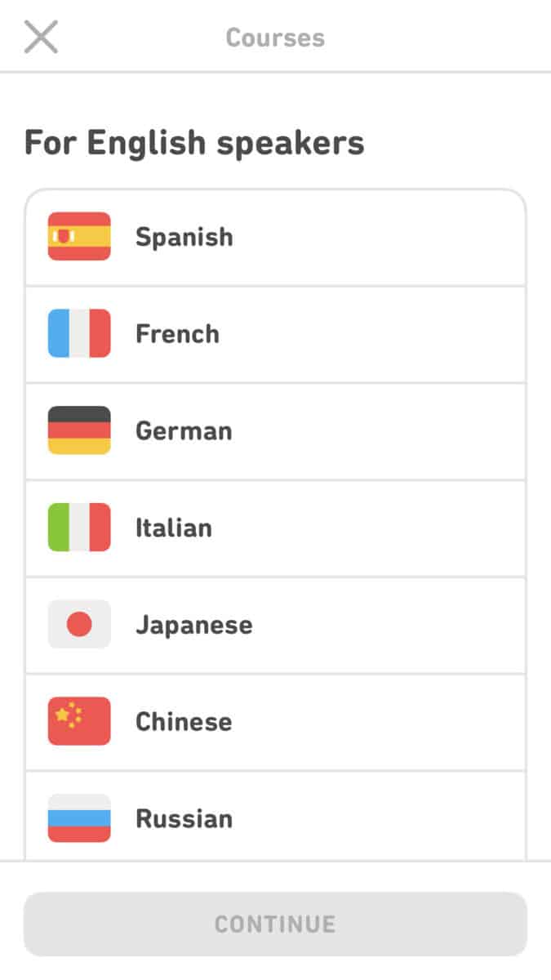Click the Spanish flag icon
The width and height of the screenshot is (551, 980).
pos(79,237)
